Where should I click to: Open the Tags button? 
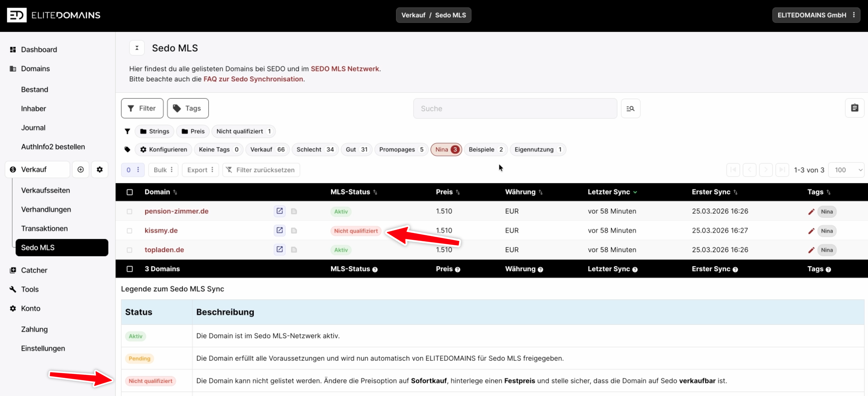click(188, 108)
